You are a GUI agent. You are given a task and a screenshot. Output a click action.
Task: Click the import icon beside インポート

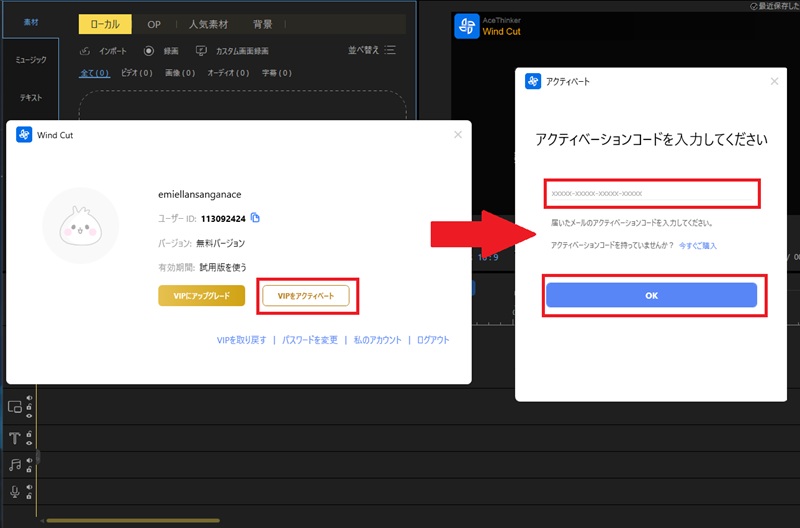tap(85, 51)
